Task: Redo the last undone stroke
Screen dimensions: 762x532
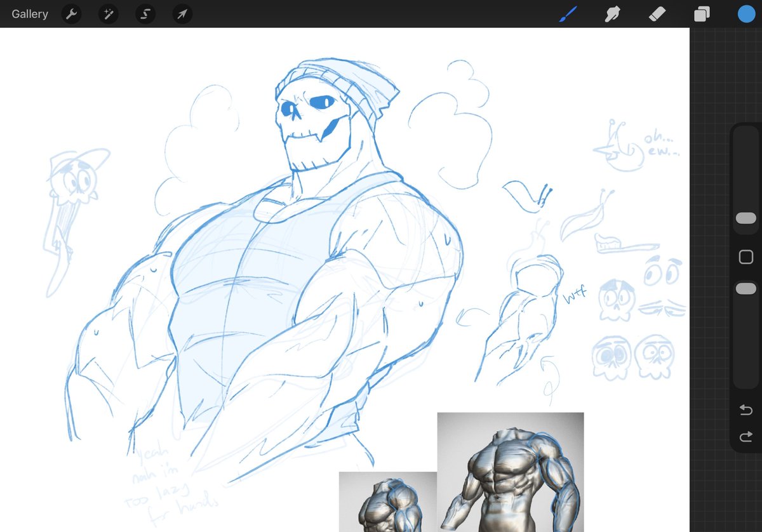Action: click(745, 437)
